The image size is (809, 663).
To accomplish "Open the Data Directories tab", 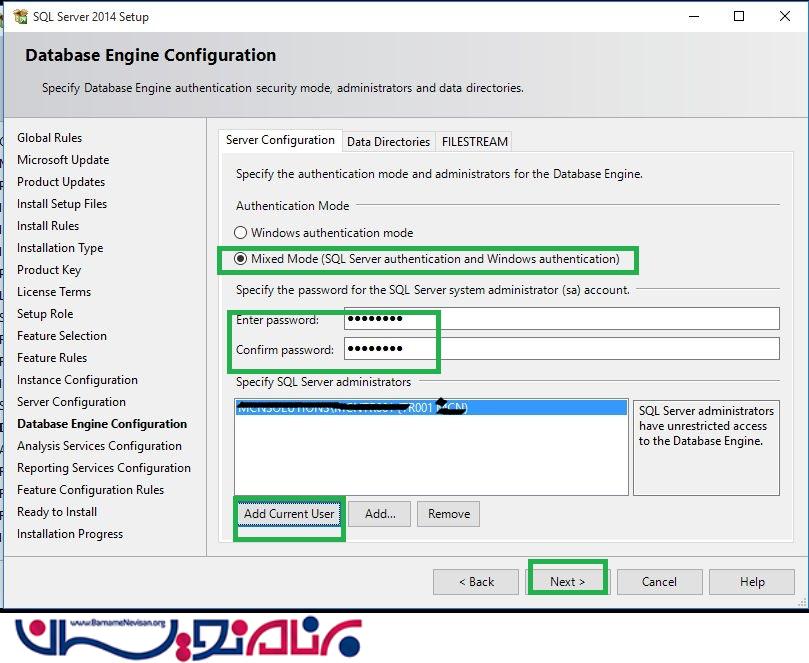I will click(x=389, y=141).
